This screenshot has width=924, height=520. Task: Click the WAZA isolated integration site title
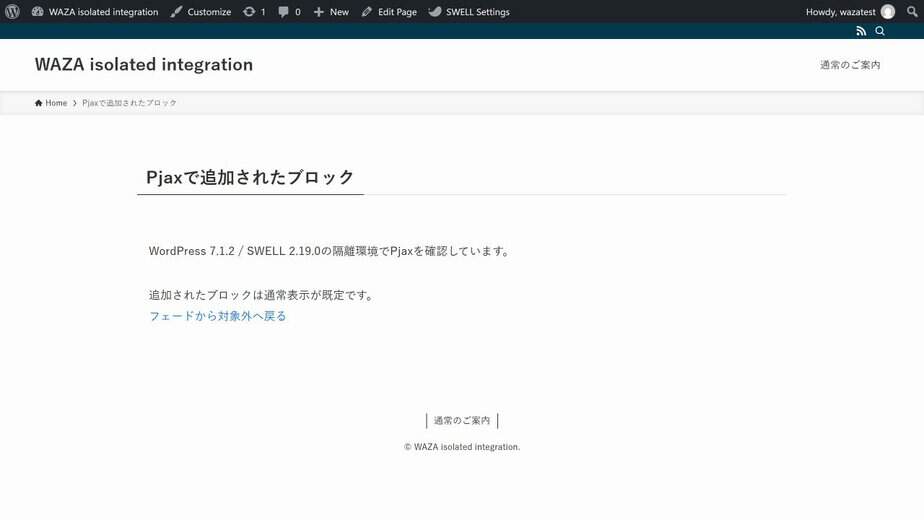144,64
